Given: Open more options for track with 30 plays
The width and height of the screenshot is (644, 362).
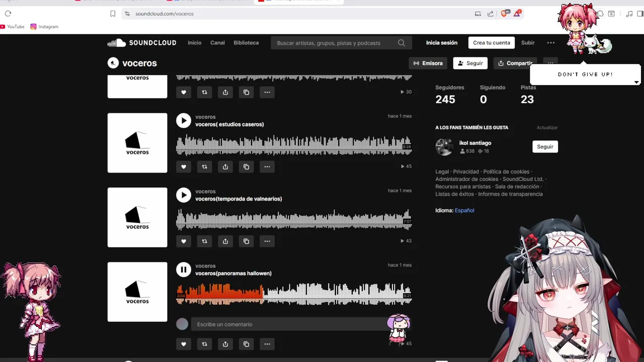Looking at the screenshot, I should point(267,92).
